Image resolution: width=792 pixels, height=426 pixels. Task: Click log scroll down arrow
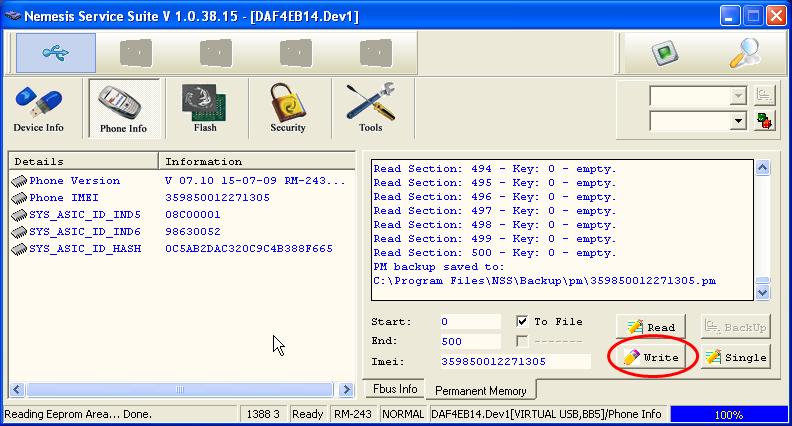762,292
